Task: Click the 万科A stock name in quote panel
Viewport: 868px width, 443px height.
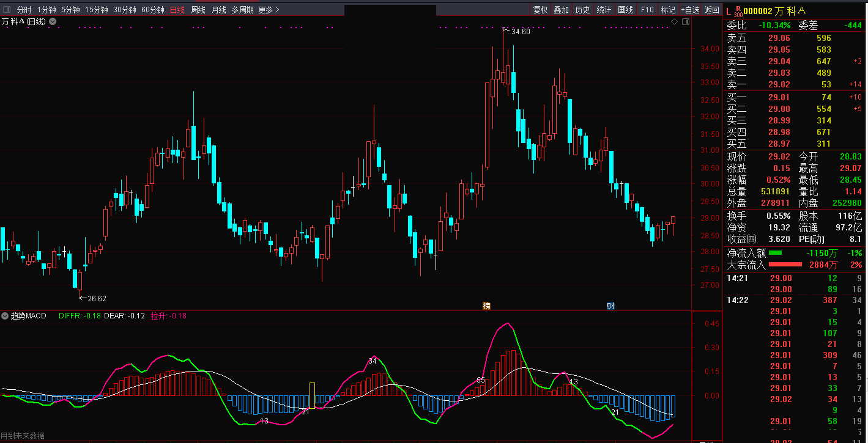Action: [790, 11]
